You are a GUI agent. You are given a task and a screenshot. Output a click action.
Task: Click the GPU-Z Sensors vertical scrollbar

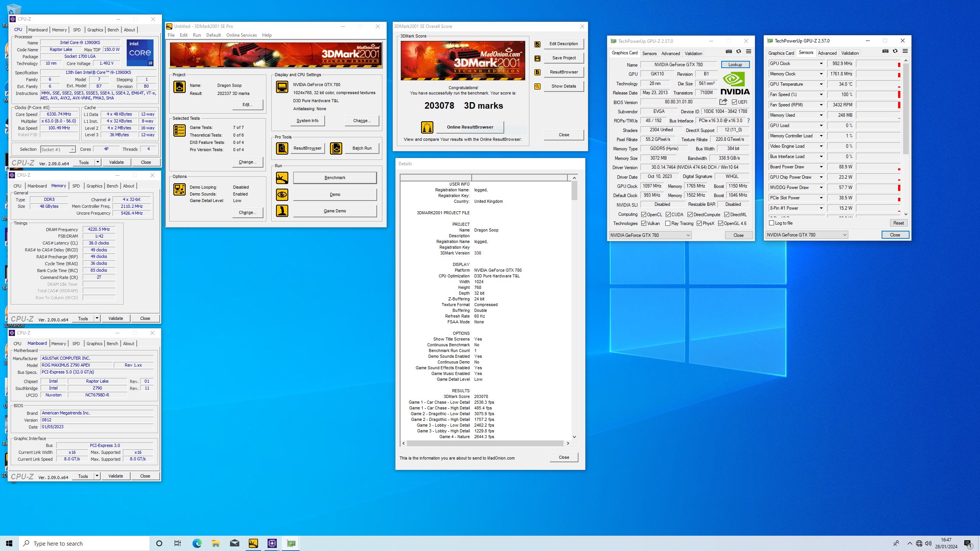click(906, 137)
